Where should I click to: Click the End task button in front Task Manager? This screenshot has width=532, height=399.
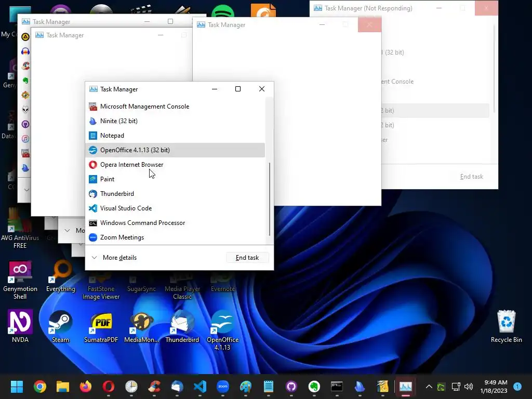247,258
